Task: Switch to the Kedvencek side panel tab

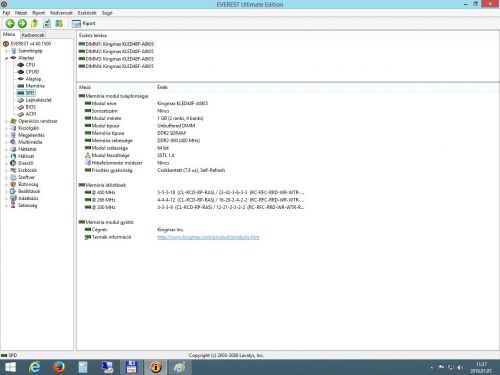Action: pos(33,35)
